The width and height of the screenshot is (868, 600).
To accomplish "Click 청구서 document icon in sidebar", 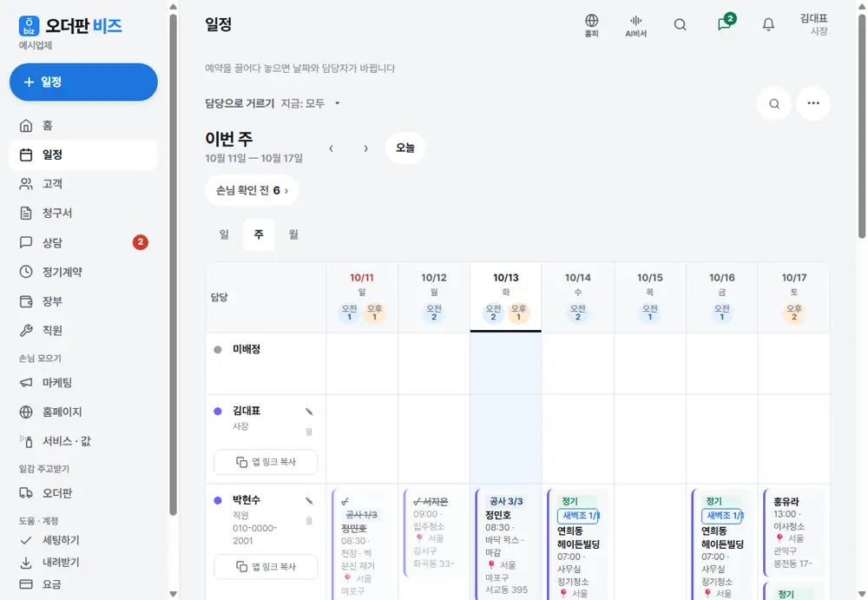I will tap(26, 214).
